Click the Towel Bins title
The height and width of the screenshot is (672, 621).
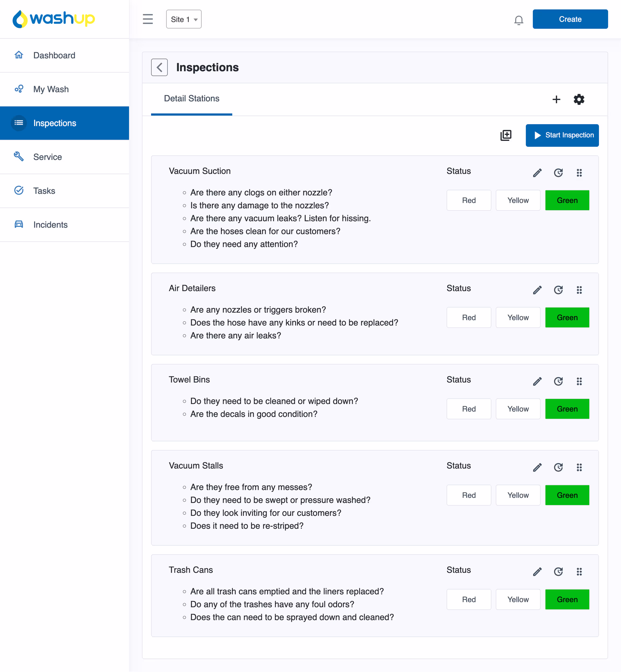tap(189, 380)
